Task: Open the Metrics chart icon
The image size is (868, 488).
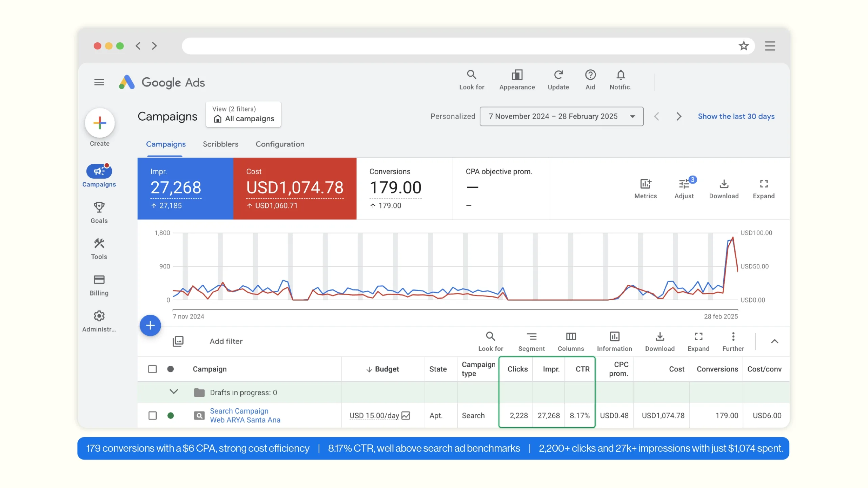Action: pyautogui.click(x=645, y=184)
